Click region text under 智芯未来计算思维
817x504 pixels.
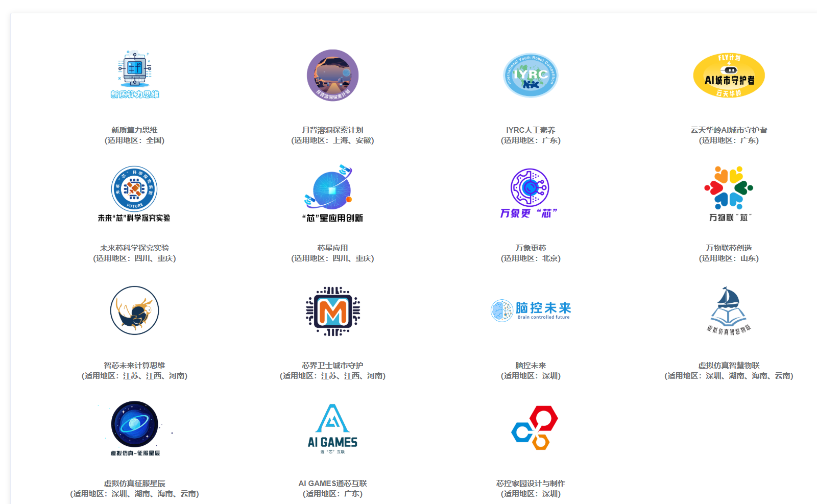(x=134, y=376)
